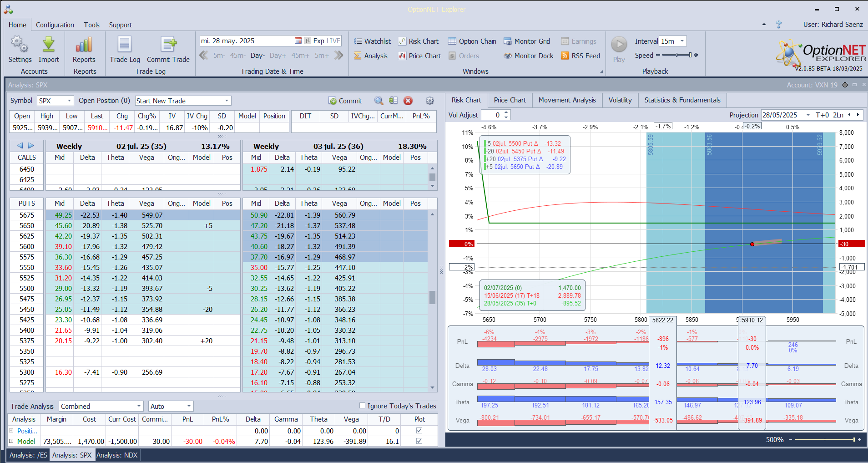Open analysis settings gear icon
This screenshot has height=463, width=868.
coord(429,101)
